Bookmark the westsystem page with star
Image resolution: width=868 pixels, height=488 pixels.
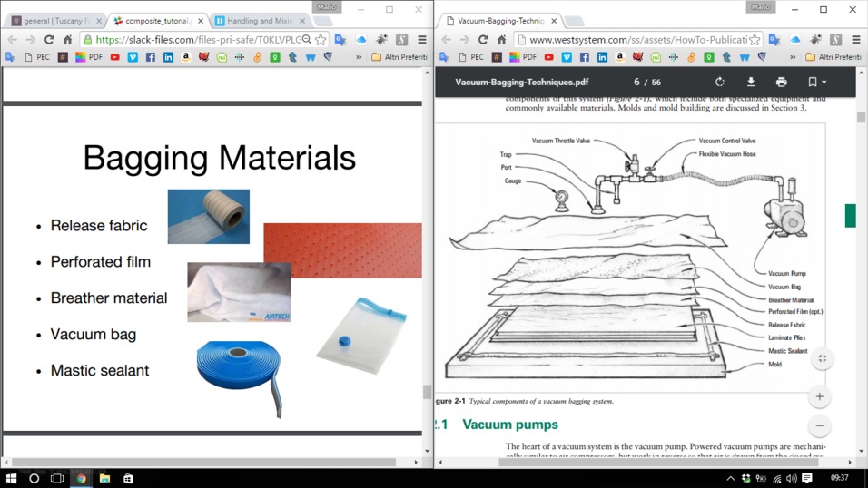pos(755,39)
